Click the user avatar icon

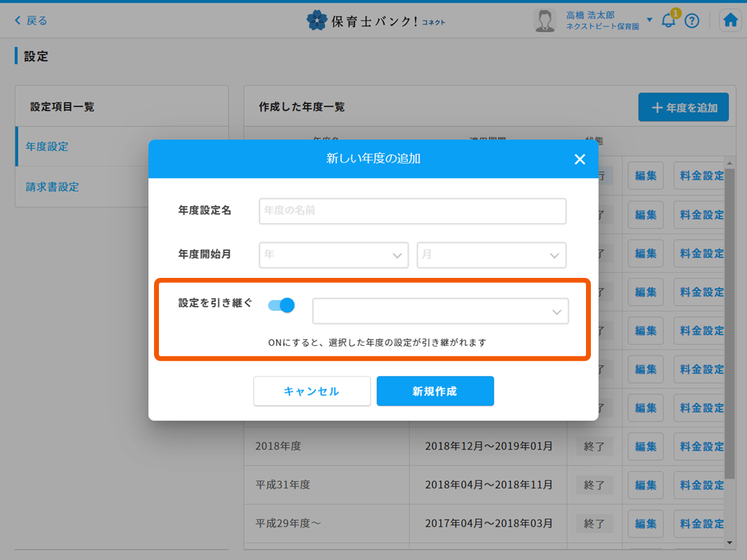(544, 20)
